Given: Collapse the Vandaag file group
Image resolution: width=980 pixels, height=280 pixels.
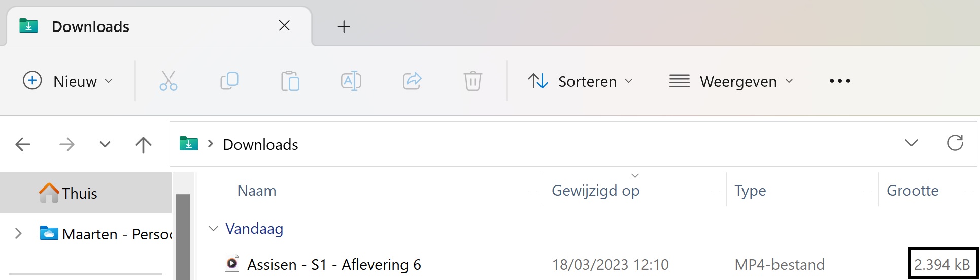Looking at the screenshot, I should click(213, 229).
